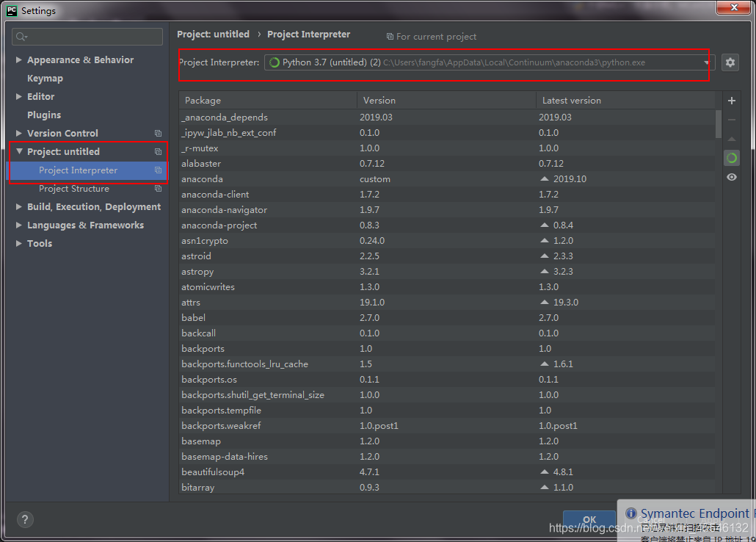Image resolution: width=756 pixels, height=542 pixels.
Task: Select the astroid package row
Action: pos(447,256)
